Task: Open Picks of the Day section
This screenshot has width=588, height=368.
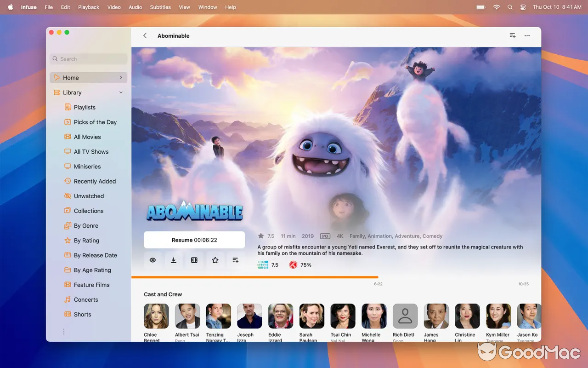Action: pyautogui.click(x=95, y=122)
